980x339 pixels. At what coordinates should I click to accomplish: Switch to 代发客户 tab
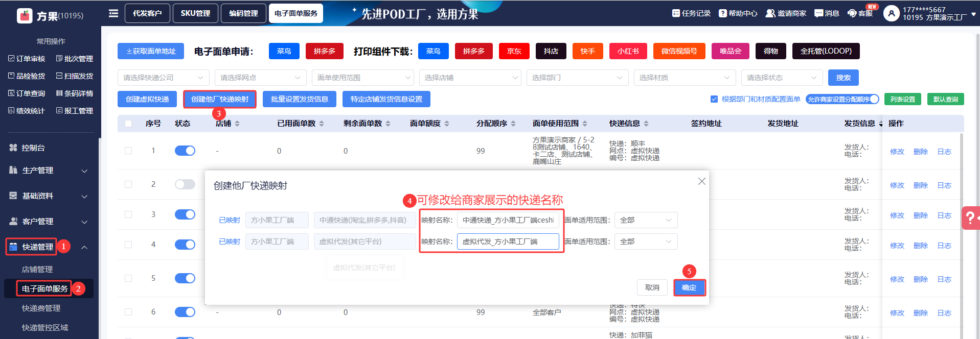point(147,13)
